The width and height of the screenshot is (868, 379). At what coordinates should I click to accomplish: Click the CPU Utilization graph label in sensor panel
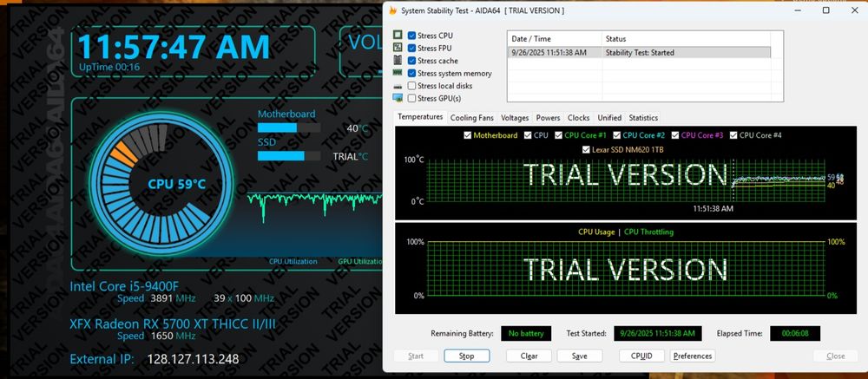coord(293,261)
